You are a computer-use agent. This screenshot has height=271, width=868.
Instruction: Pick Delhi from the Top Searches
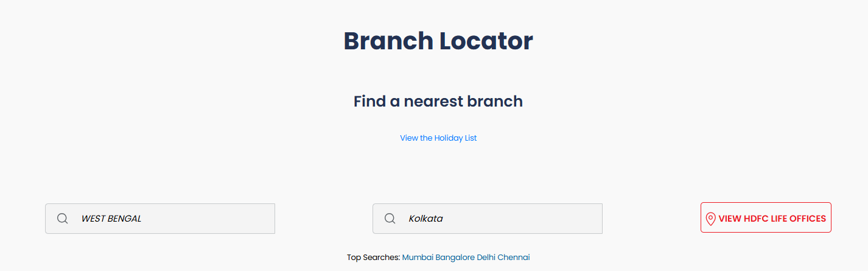coord(486,258)
